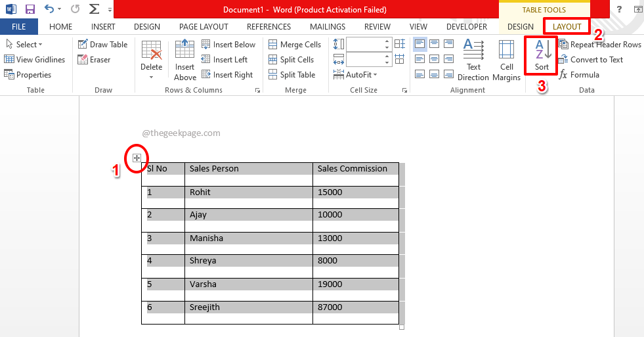The image size is (644, 337).
Task: Select the Align Top Left alignment button
Action: (419, 44)
